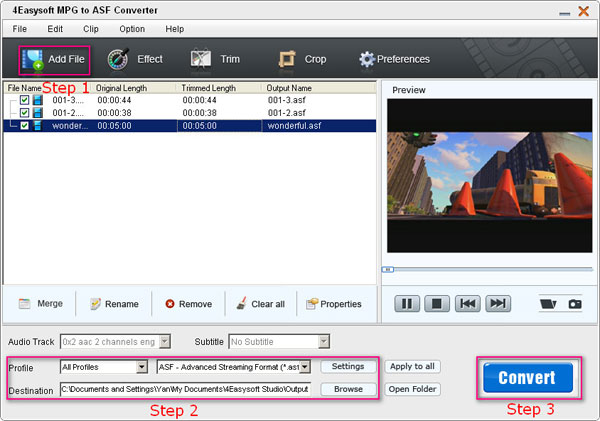This screenshot has width=600, height=421.
Task: Uncheck the 001-2 file checkbox
Action: point(24,113)
